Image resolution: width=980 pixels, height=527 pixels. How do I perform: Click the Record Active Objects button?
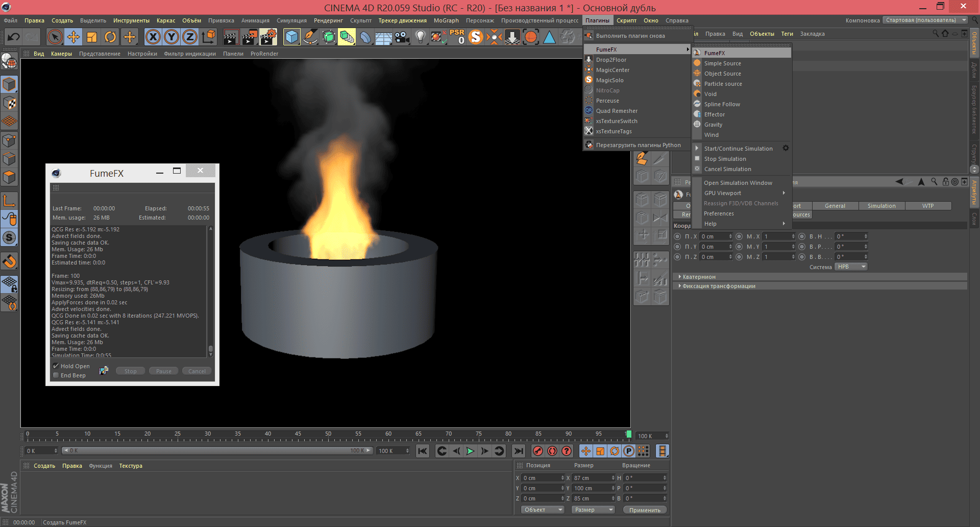pyautogui.click(x=537, y=451)
